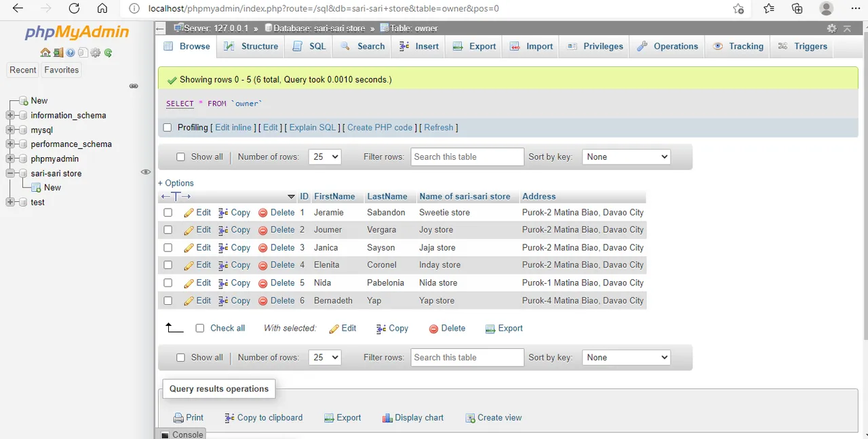Expand mysql database tree node
The image size is (868, 439).
pyautogui.click(x=10, y=130)
